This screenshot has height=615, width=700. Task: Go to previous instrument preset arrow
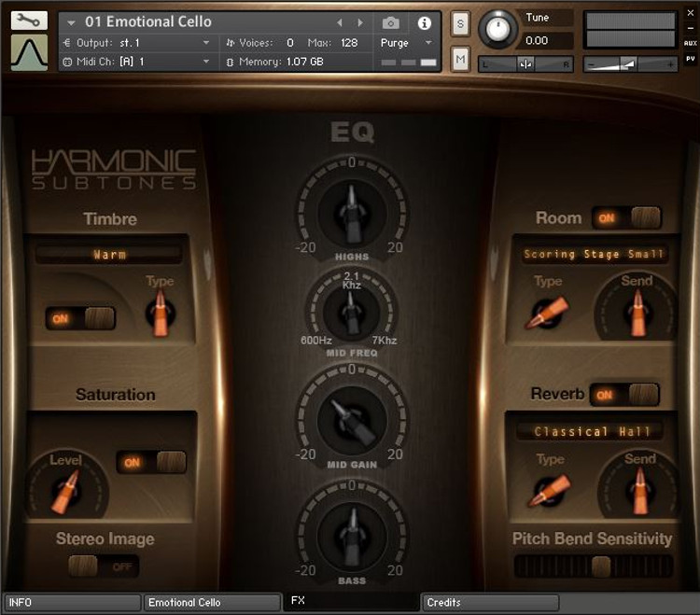[x=340, y=21]
